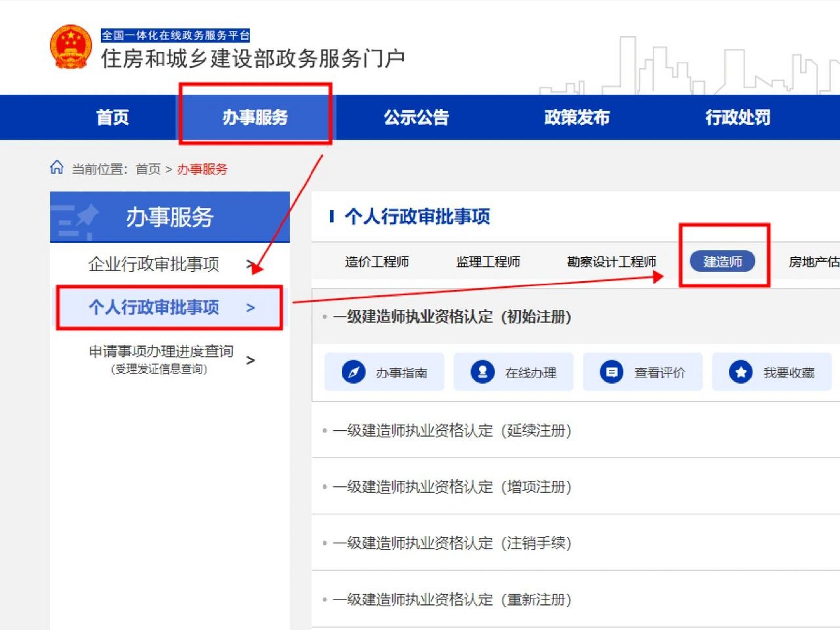Image resolution: width=840 pixels, height=630 pixels.
Task: Click the person icon for 在线办理
Action: pos(482,372)
